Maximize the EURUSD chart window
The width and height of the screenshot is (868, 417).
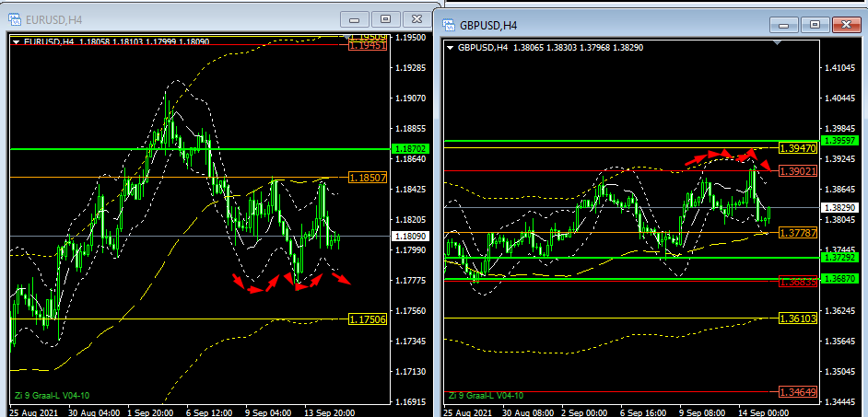pos(386,19)
